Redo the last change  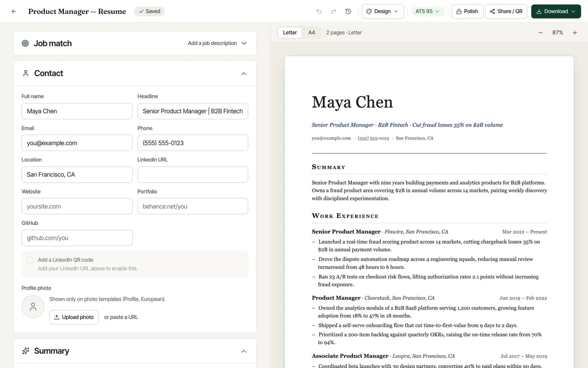pyautogui.click(x=333, y=11)
